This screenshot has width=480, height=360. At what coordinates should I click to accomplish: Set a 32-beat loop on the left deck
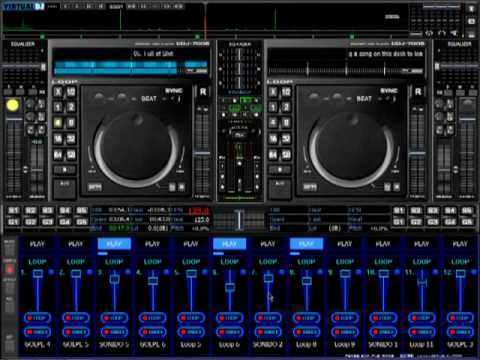coord(71,139)
